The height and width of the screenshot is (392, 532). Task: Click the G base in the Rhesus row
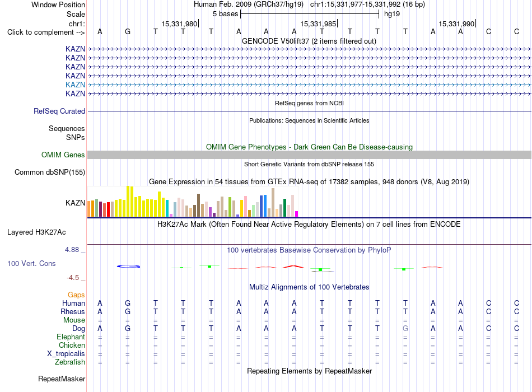[x=128, y=311]
